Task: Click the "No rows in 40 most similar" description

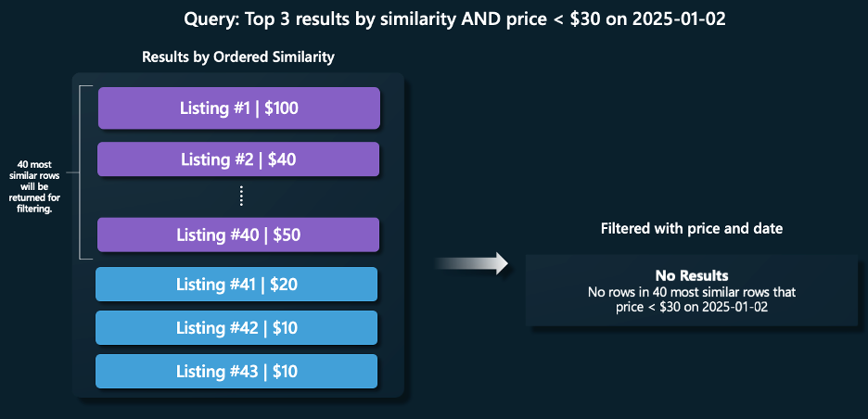Action: (x=692, y=292)
